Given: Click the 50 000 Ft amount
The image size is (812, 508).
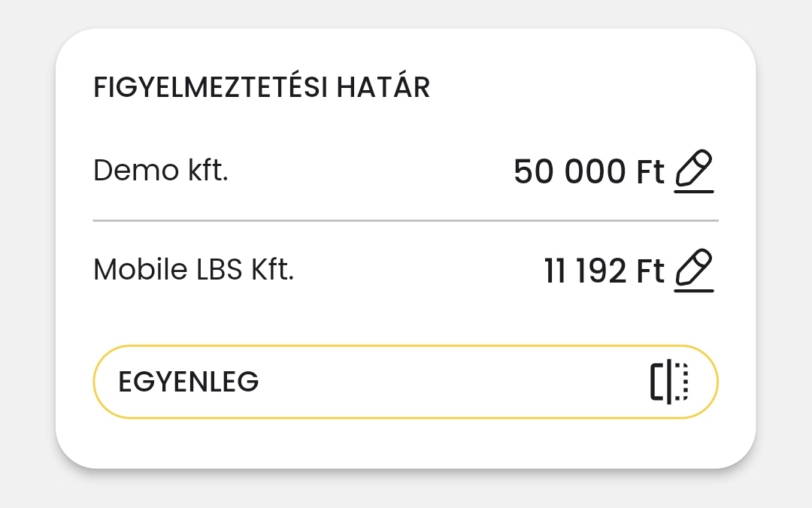Looking at the screenshot, I should pos(589,172).
